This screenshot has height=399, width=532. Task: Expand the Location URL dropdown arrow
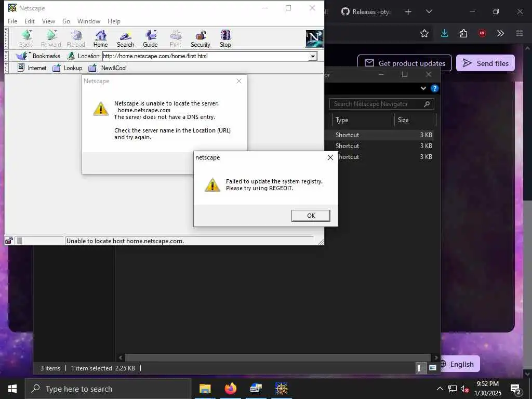pyautogui.click(x=313, y=56)
